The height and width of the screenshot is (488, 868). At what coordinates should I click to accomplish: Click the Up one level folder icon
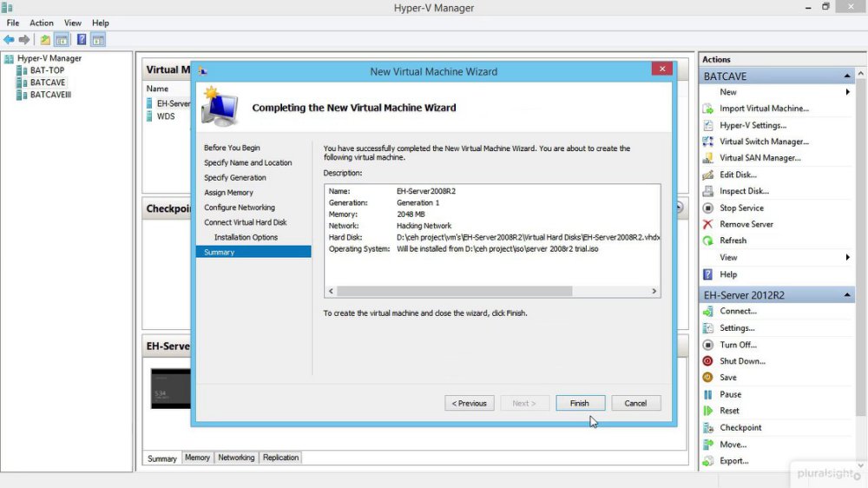(45, 40)
